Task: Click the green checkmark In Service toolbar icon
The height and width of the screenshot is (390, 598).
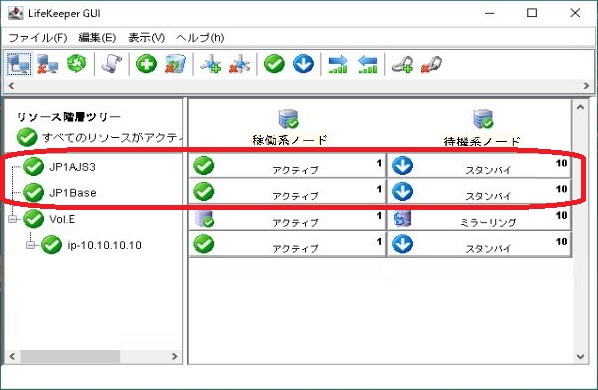Action: [274, 64]
